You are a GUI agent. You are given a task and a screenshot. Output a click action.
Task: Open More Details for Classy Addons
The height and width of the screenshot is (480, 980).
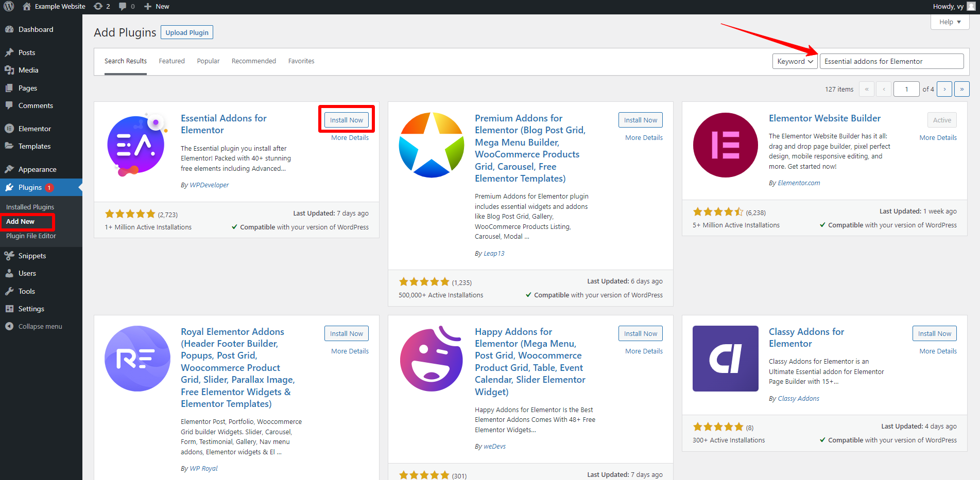(x=938, y=351)
